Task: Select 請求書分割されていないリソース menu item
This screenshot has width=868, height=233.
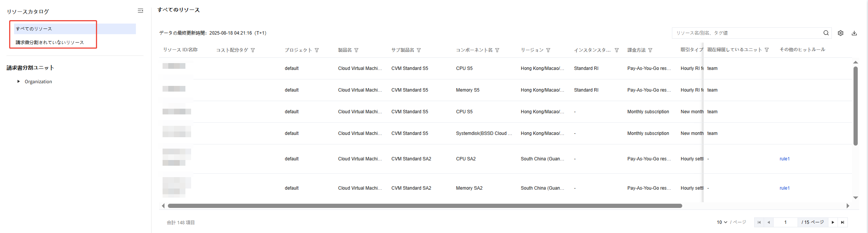Action: pos(50,43)
